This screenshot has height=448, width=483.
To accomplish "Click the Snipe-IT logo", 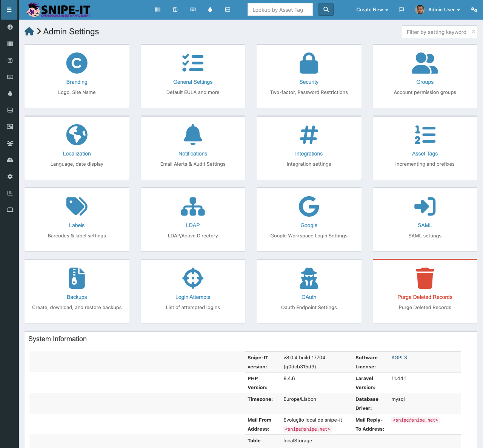I will click(x=58, y=10).
